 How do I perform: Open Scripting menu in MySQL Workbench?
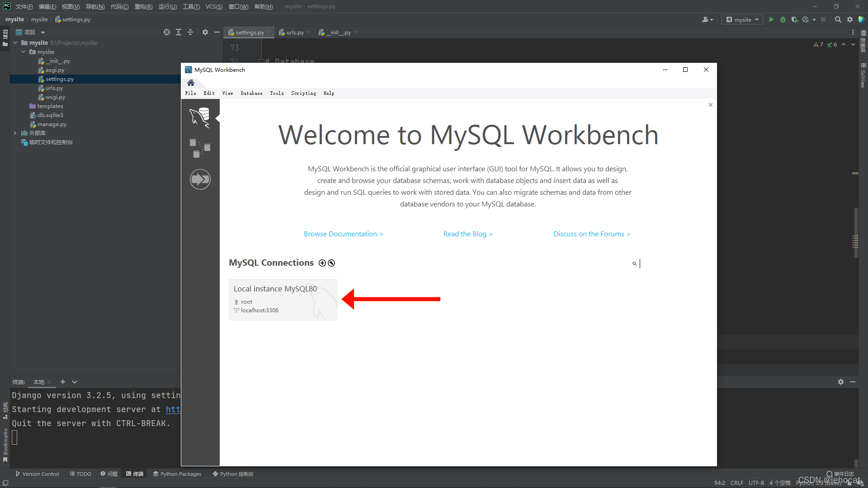coord(303,93)
